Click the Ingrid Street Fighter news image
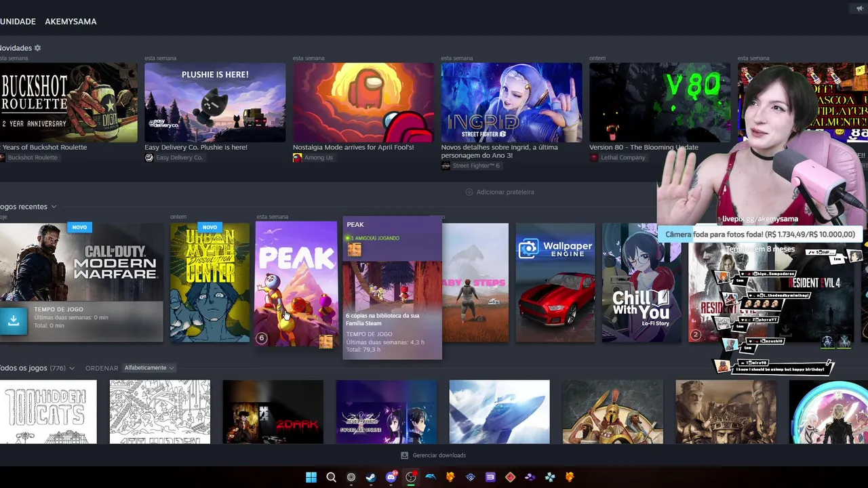The width and height of the screenshot is (868, 488). click(x=511, y=103)
